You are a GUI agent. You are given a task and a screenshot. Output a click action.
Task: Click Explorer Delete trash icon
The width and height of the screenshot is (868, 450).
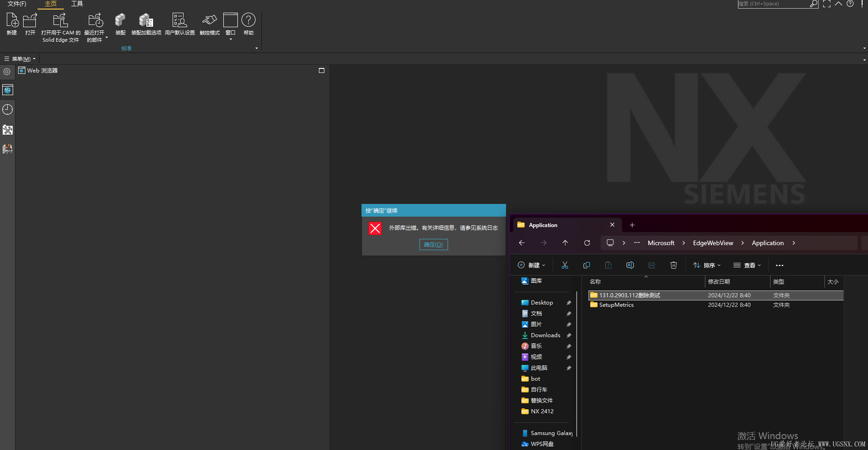[x=674, y=265]
